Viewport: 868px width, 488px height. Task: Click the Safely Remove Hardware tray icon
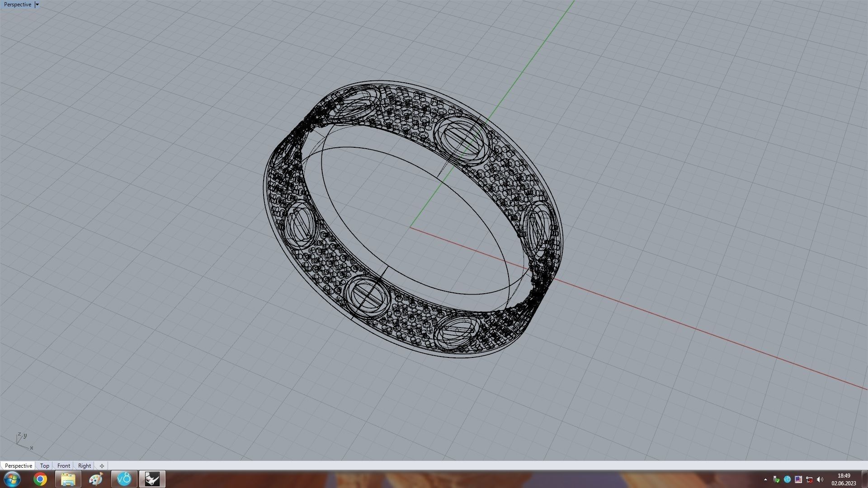click(776, 479)
